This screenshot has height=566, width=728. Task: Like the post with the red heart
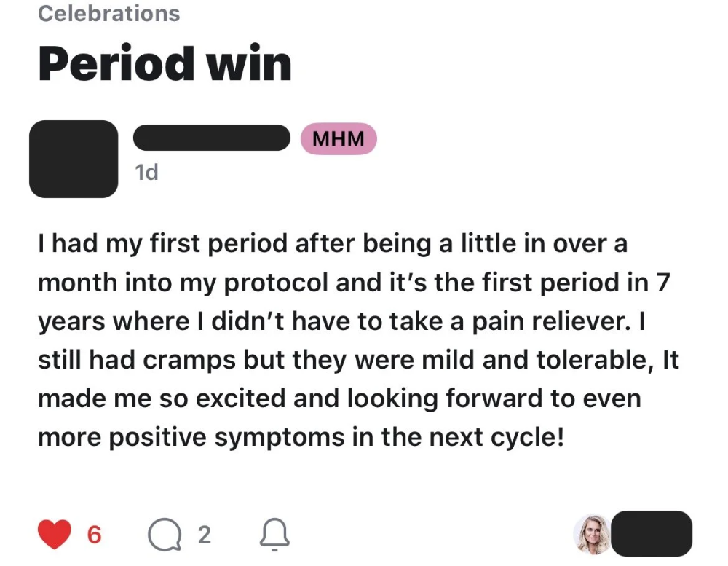point(56,535)
